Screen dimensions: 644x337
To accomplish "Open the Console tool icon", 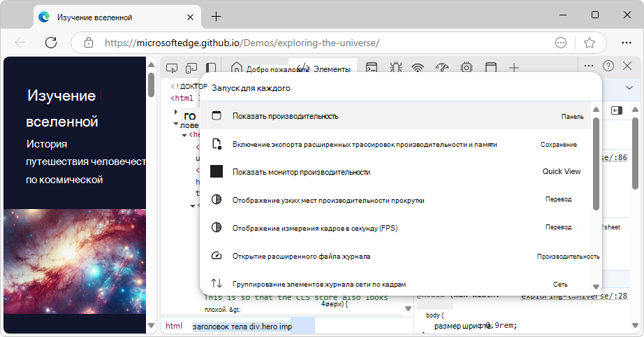I will click(372, 68).
